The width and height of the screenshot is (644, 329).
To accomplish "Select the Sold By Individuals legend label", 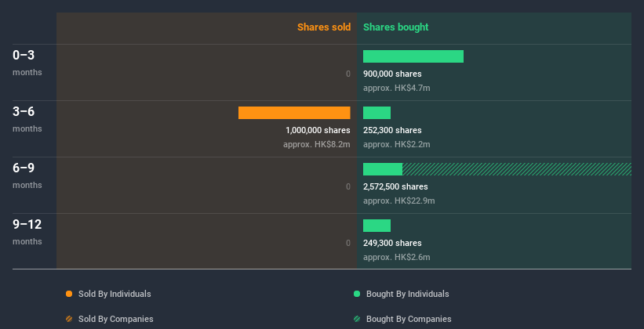I will pyautogui.click(x=115, y=294).
